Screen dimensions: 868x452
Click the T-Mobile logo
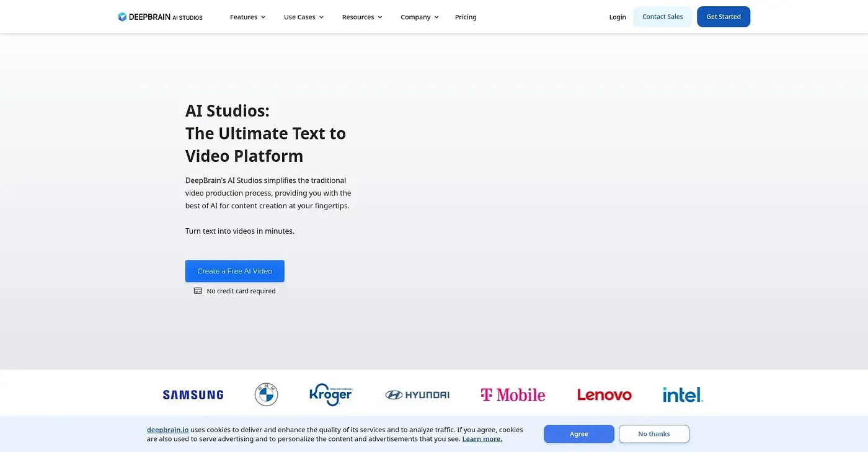[x=513, y=395]
